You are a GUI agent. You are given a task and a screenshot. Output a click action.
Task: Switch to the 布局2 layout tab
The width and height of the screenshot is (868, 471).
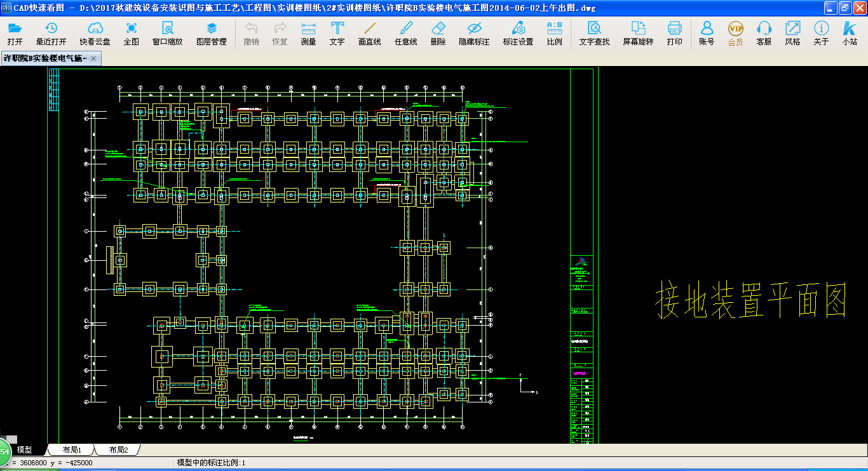point(118,449)
